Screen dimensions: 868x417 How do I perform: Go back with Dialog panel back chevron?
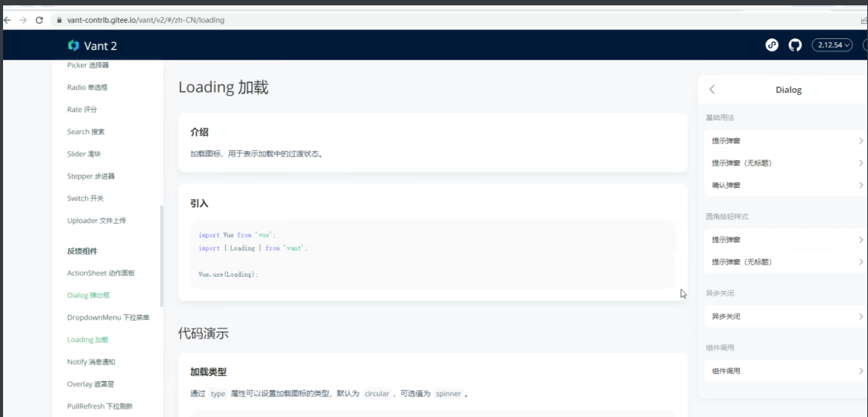712,89
